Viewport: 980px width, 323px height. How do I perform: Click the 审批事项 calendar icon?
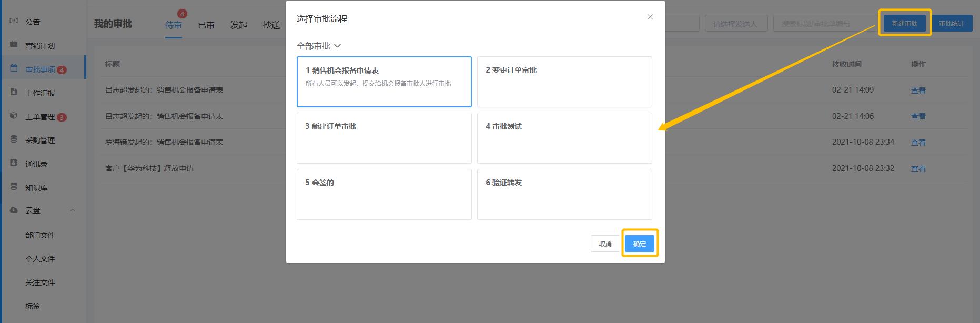pos(14,69)
